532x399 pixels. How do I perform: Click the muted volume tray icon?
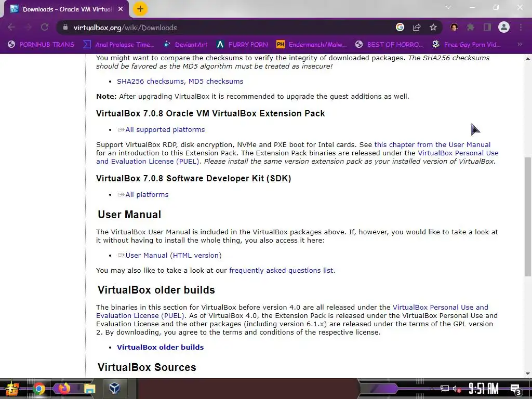(457, 389)
